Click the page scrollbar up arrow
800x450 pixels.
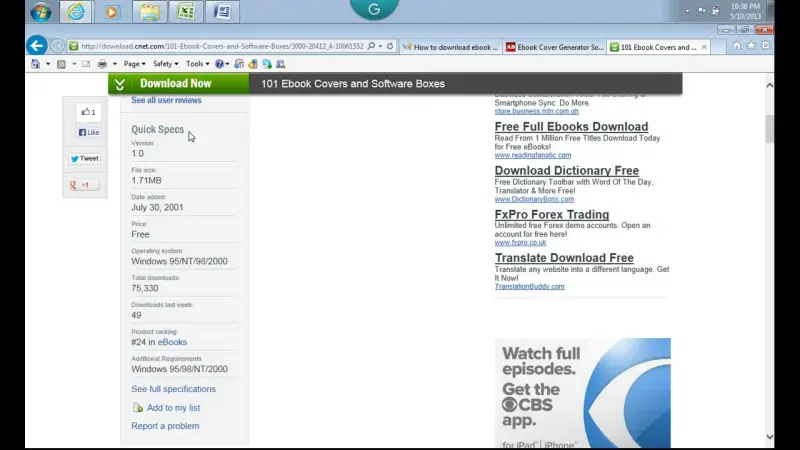coord(769,85)
